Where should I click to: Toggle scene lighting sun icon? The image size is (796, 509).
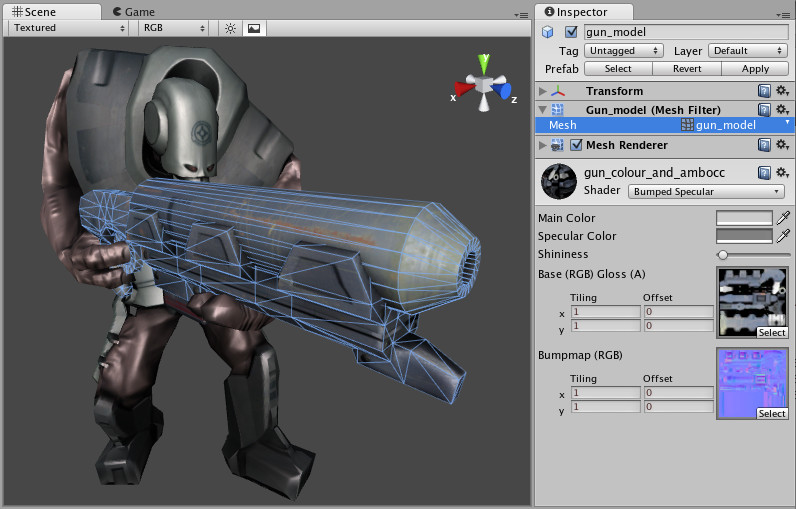point(230,28)
